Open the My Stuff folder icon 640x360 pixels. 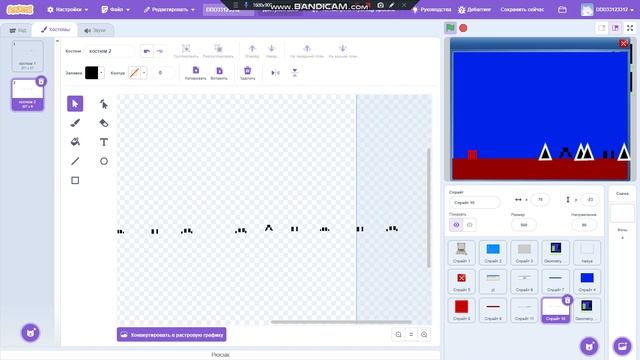(562, 9)
